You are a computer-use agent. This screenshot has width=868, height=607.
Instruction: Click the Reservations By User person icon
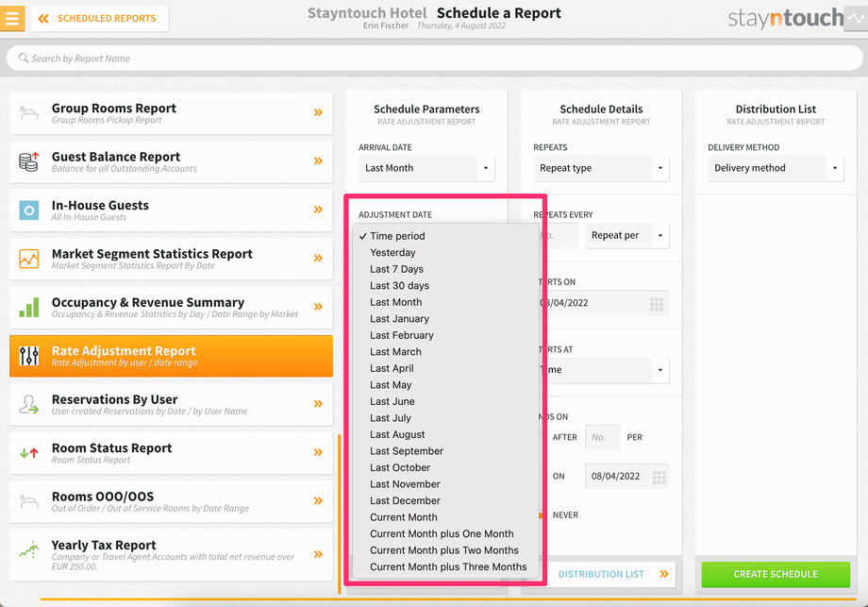click(29, 404)
